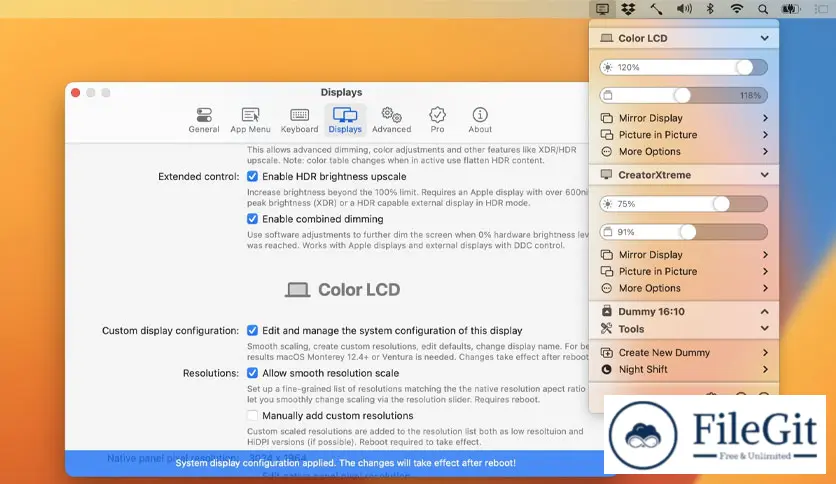Open Picture in Picture under CreatorXtreme
This screenshot has height=484, width=836.
pyautogui.click(x=684, y=271)
